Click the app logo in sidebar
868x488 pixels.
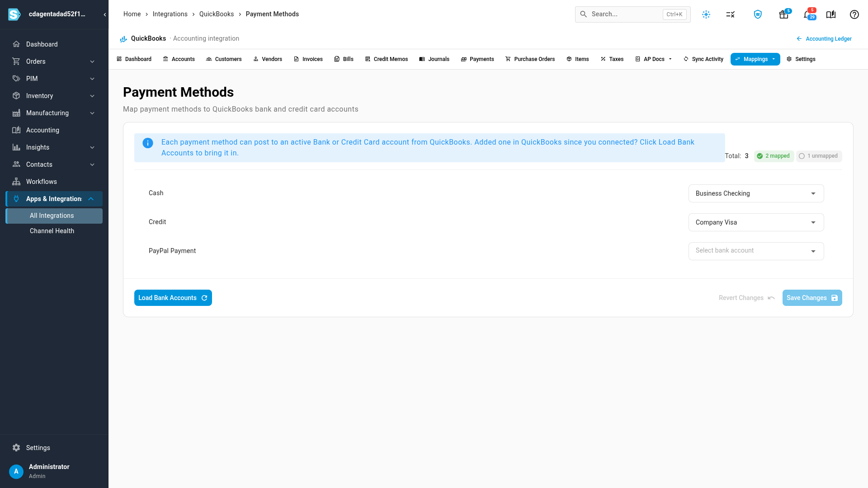point(14,14)
